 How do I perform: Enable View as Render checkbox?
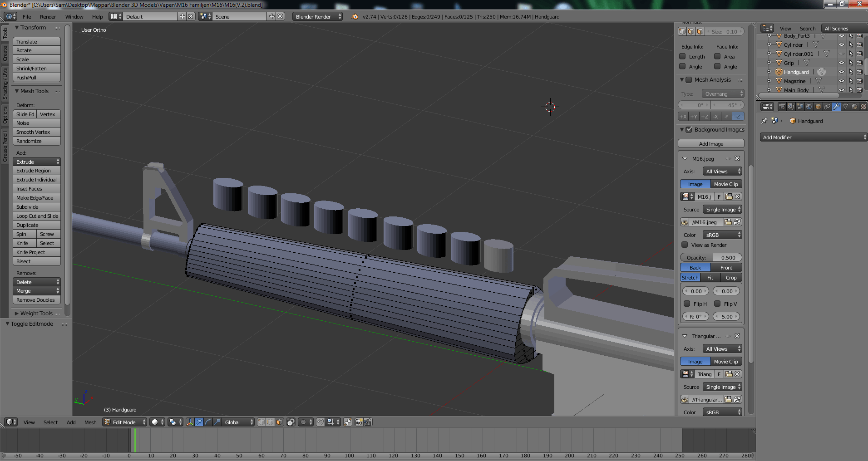tap(685, 245)
